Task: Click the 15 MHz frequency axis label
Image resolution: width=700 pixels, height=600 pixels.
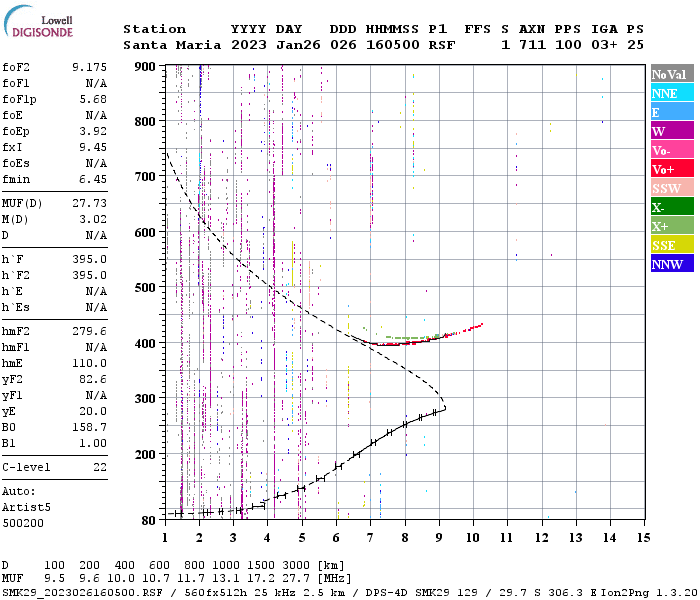Action: tap(643, 538)
